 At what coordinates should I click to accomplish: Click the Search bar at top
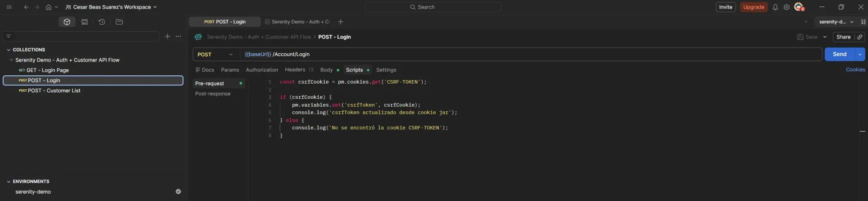coord(433,7)
